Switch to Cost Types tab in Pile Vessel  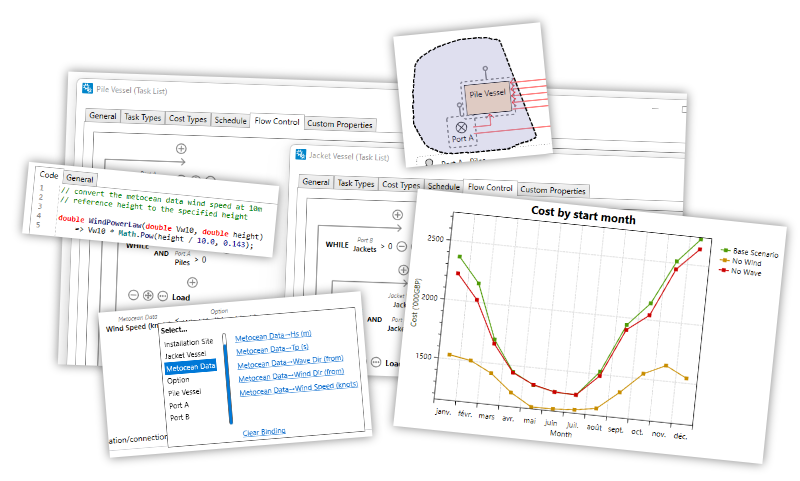(x=187, y=119)
